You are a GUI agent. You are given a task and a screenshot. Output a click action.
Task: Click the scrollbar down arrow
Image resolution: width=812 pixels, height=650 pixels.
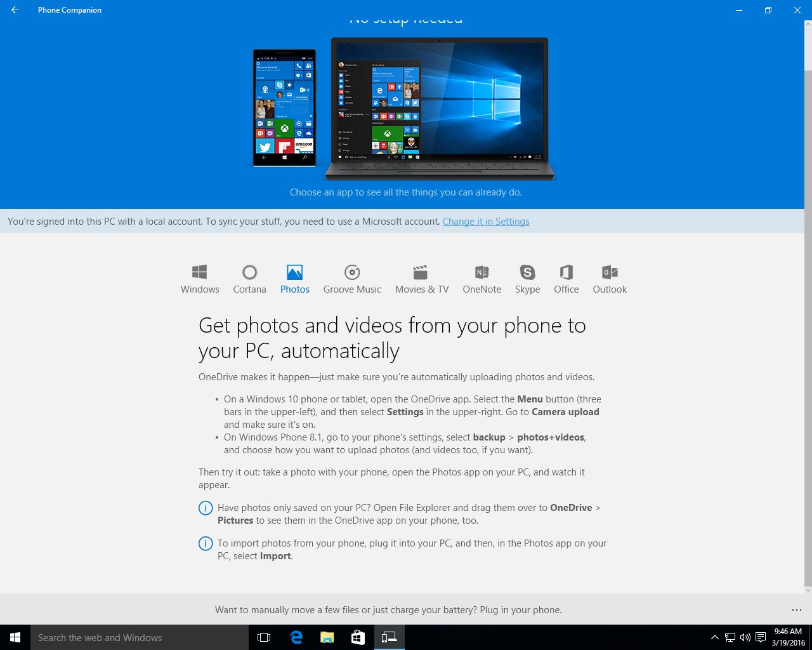[x=808, y=590]
